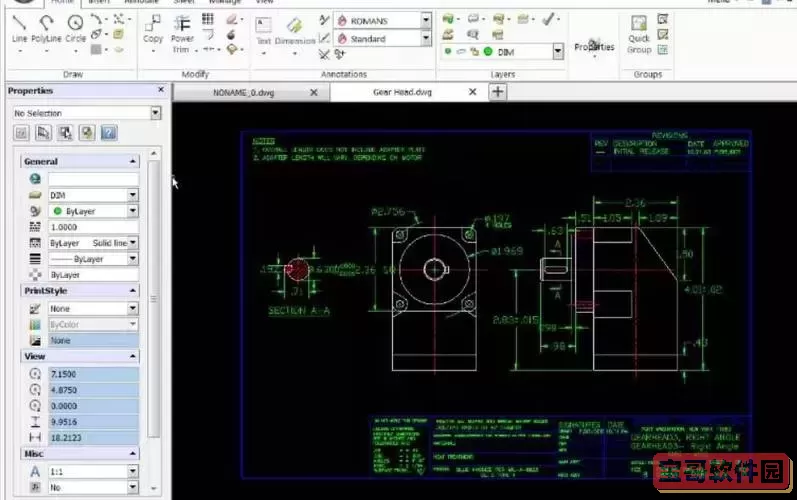This screenshot has width=797, height=500.
Task: Select the Text annotation tool
Action: point(263,30)
